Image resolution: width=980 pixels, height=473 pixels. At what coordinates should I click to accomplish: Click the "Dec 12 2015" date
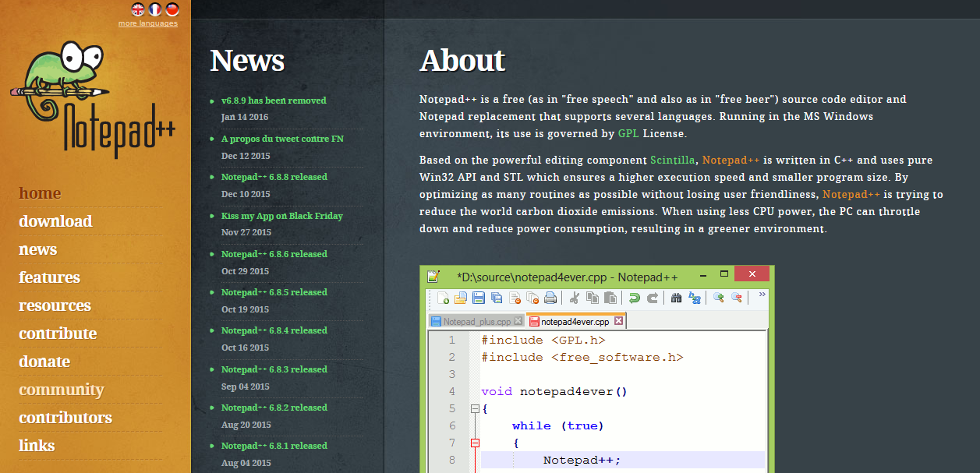point(246,156)
